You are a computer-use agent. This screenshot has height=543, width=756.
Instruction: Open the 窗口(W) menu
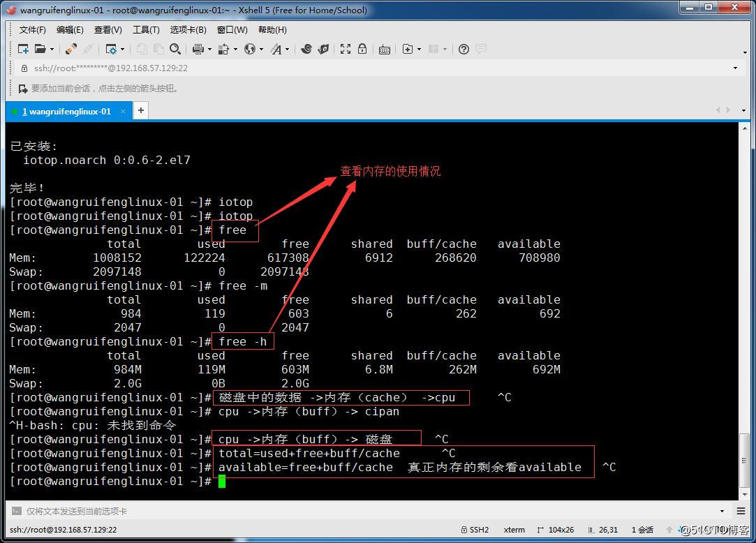tap(232, 30)
